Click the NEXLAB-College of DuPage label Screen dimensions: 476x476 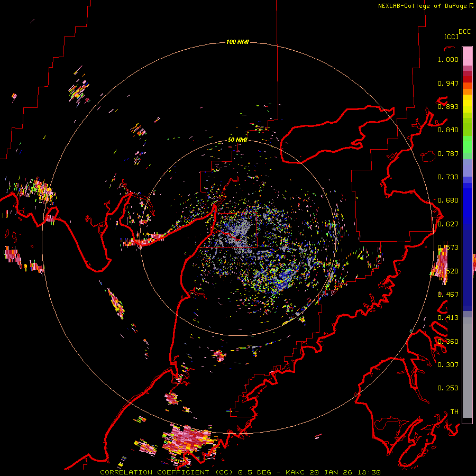[424, 6]
